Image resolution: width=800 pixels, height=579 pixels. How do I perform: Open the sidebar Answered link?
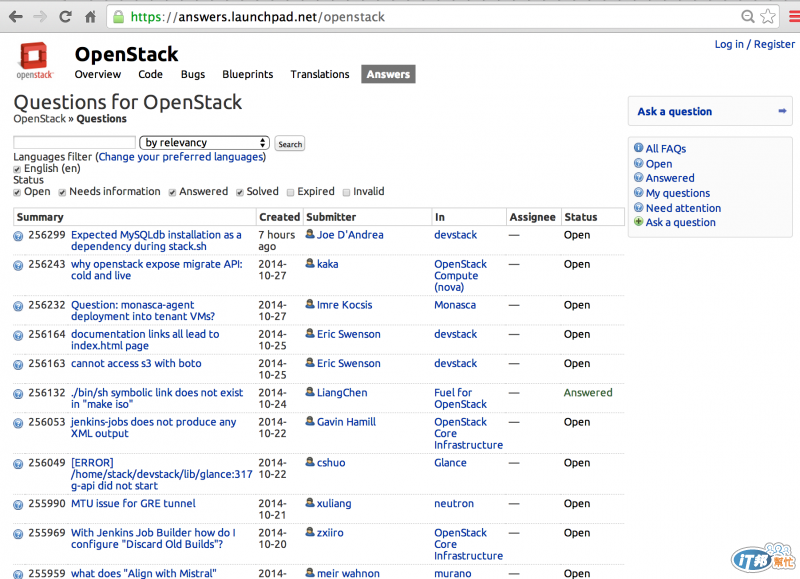[670, 178]
